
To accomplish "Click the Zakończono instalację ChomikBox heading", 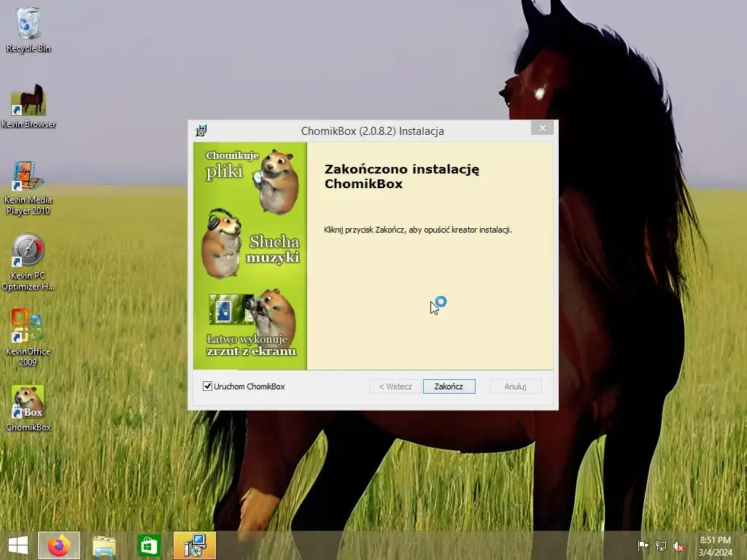I will [402, 176].
